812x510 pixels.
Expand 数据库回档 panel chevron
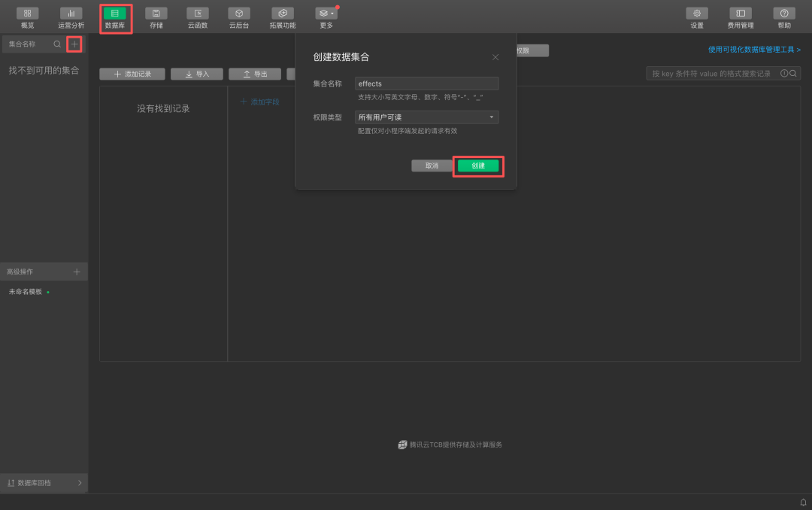[x=80, y=483]
